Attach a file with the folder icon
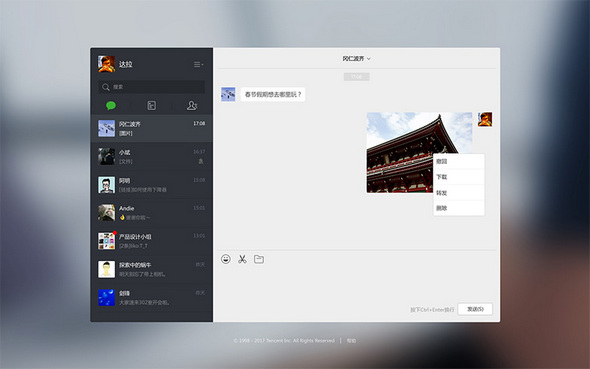Screen dimensions: 590x369 (259, 259)
